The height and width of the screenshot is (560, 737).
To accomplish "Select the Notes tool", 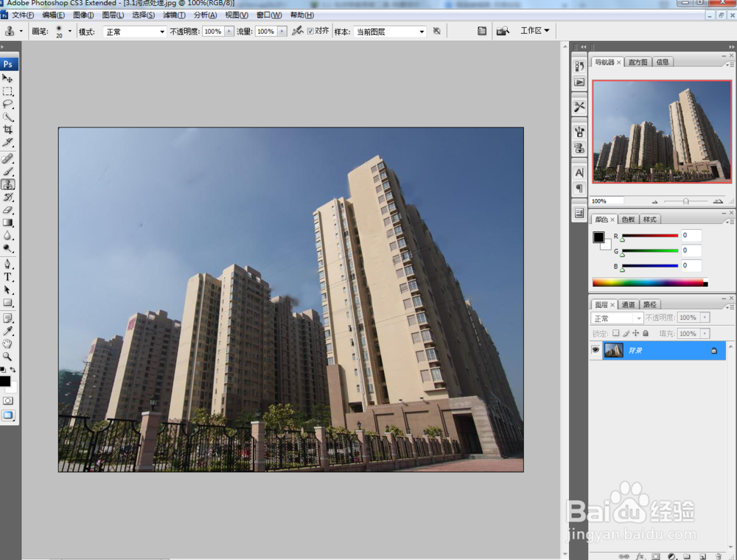I will click(7, 318).
